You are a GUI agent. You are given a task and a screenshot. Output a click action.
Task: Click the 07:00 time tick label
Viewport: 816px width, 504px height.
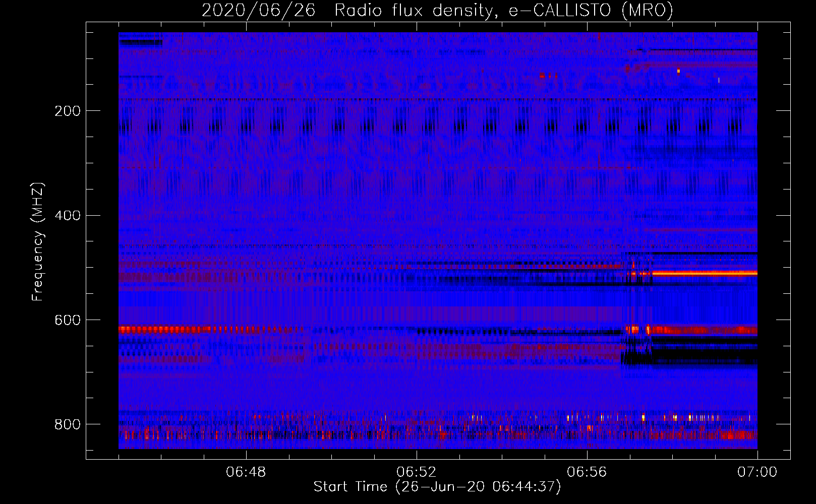(x=757, y=472)
